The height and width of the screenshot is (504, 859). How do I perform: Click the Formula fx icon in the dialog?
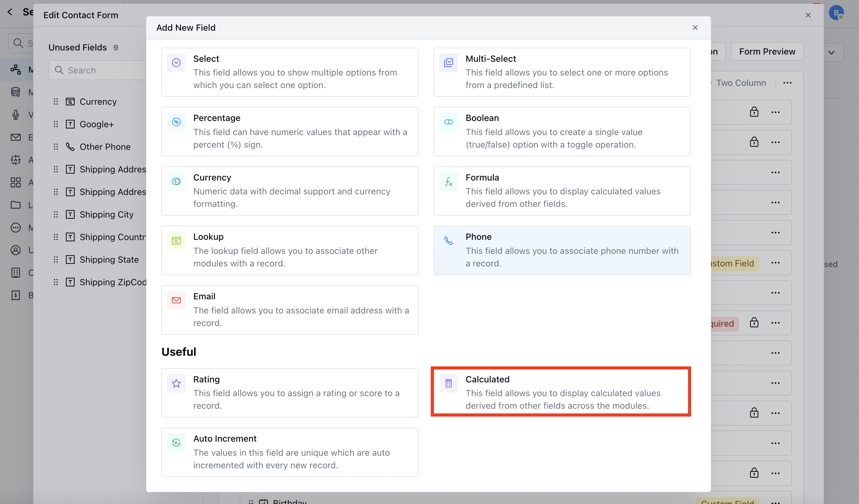[449, 181]
